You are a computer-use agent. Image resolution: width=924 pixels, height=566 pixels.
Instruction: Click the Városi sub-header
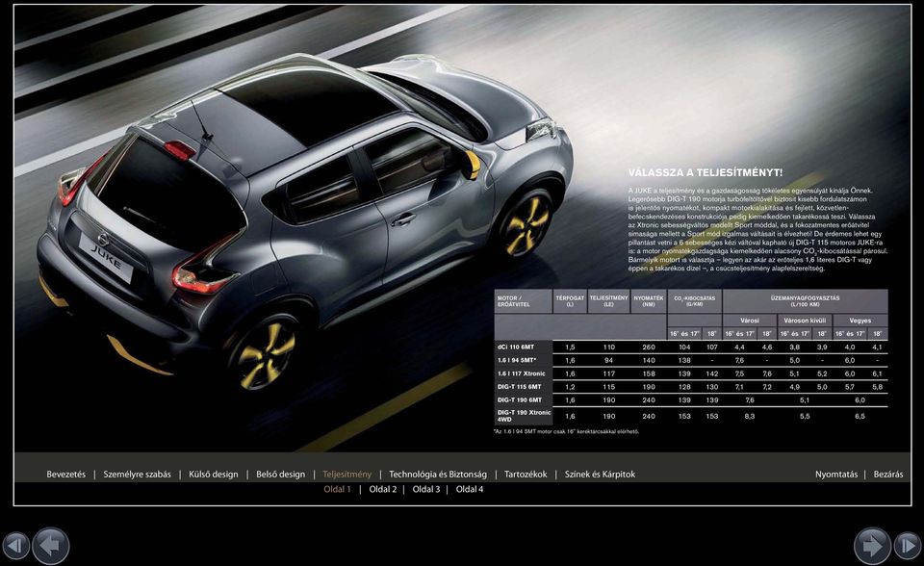[x=750, y=321]
